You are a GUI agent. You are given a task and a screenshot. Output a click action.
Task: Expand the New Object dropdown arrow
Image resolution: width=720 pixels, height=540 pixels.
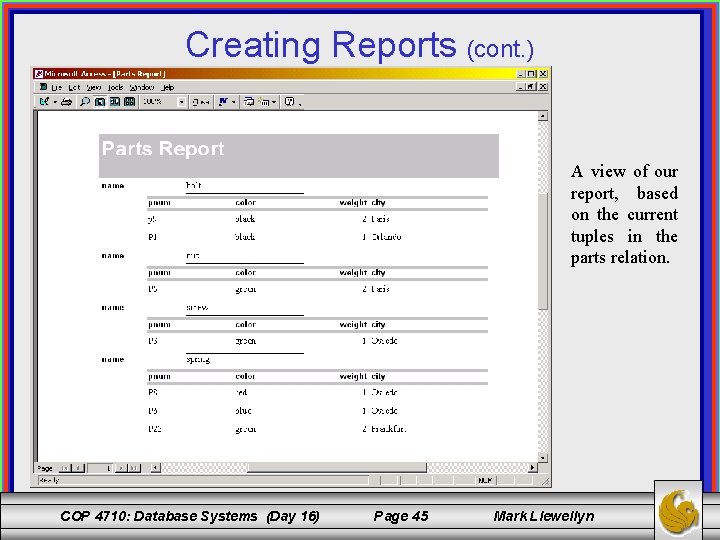click(x=274, y=102)
